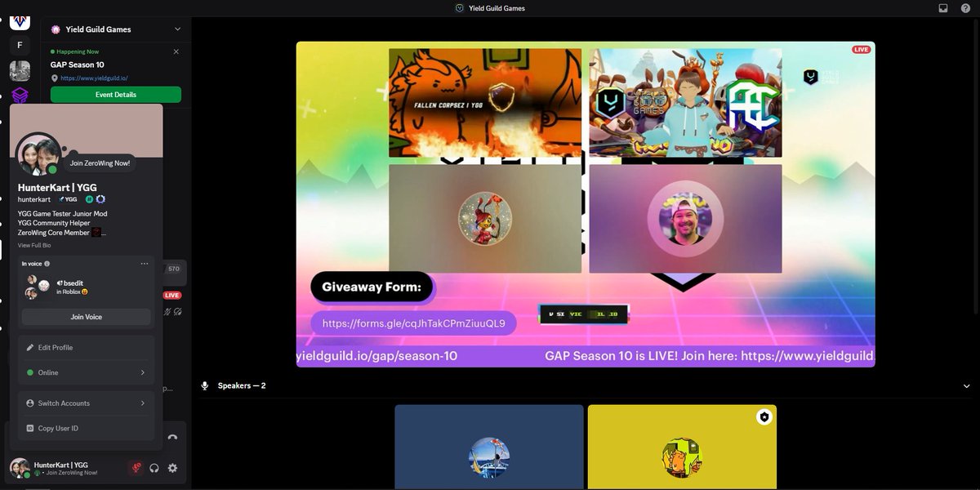Image resolution: width=980 pixels, height=490 pixels.
Task: Disconnect using the hang-up phone icon
Action: (x=172, y=437)
